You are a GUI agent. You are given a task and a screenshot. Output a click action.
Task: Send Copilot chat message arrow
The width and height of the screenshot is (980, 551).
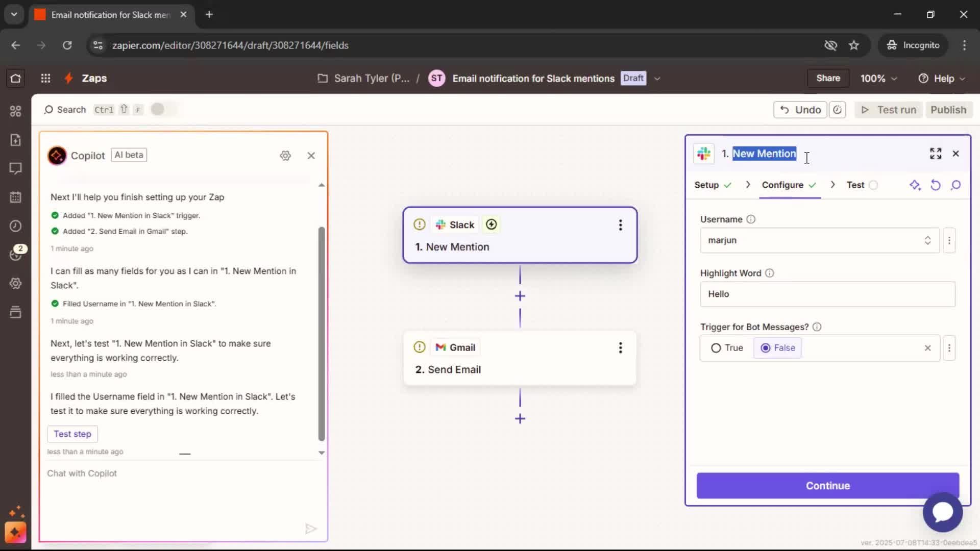[311, 529]
